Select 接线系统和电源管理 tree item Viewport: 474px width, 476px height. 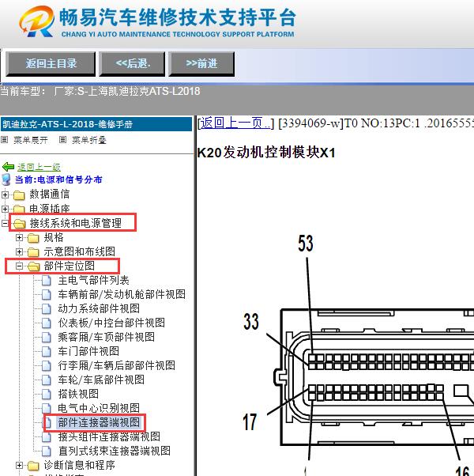[x=76, y=223]
